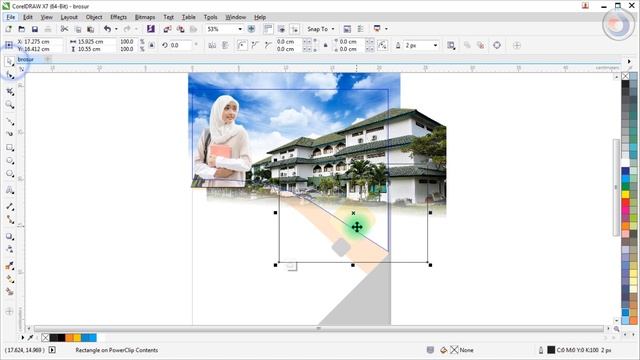Click the Quick Customize plus button

point(517,45)
